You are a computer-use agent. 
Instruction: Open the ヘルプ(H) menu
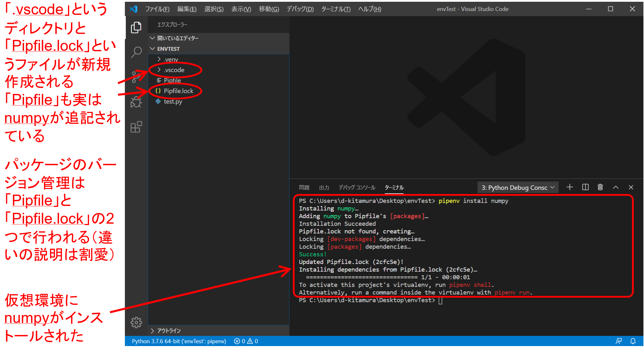tap(370, 9)
